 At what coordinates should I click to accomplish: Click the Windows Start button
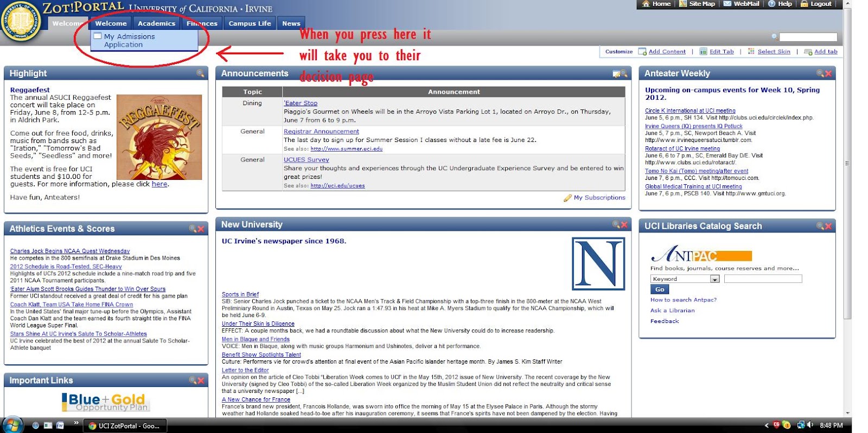[12, 424]
